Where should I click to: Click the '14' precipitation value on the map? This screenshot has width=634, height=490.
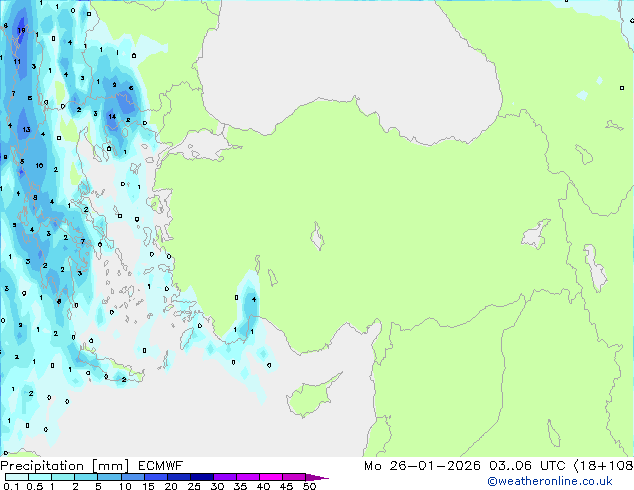pos(112,116)
